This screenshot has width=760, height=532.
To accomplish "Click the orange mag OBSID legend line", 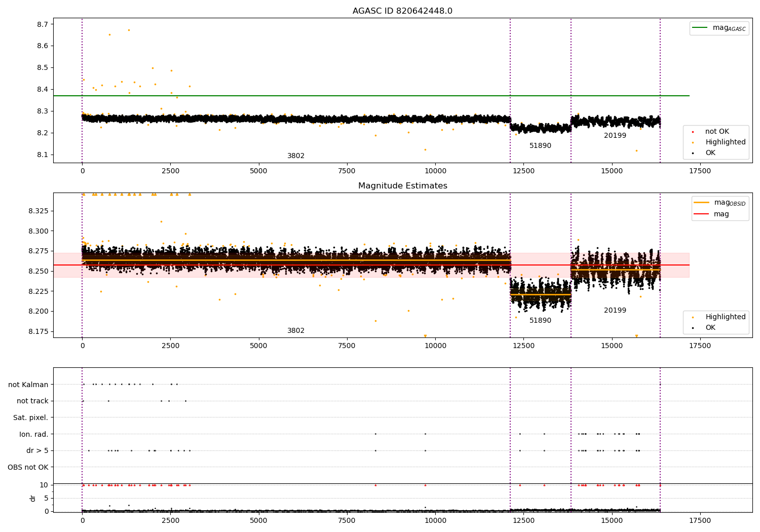I will [x=702, y=203].
